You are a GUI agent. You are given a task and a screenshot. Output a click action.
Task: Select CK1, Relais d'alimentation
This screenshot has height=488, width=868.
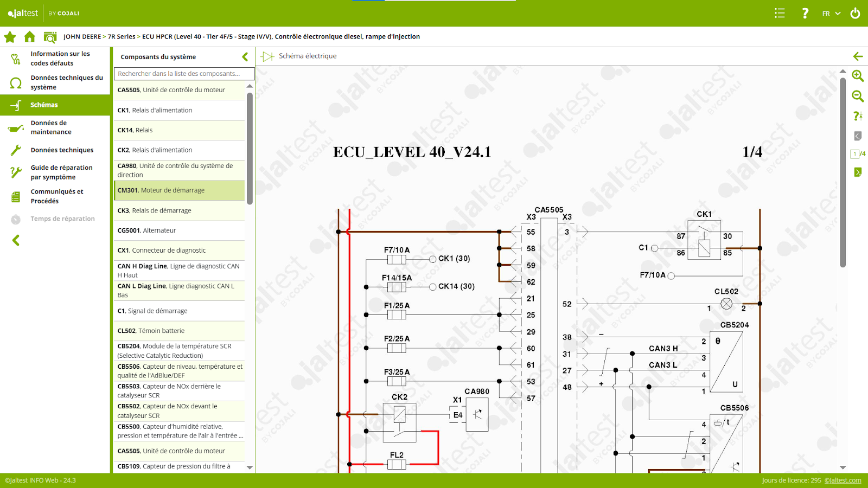(x=179, y=110)
